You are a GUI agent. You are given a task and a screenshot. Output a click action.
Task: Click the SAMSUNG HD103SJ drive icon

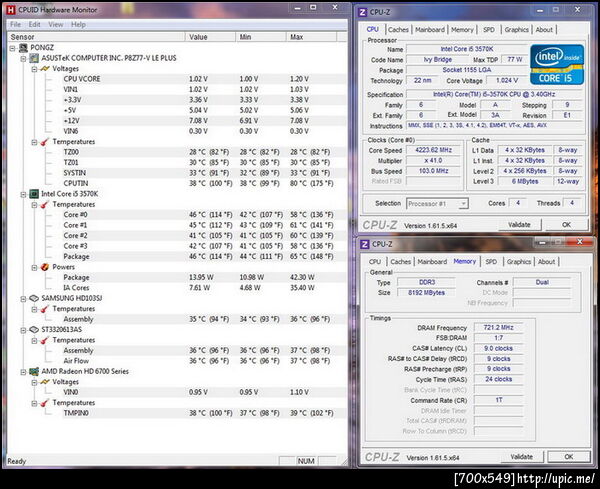pyautogui.click(x=34, y=298)
